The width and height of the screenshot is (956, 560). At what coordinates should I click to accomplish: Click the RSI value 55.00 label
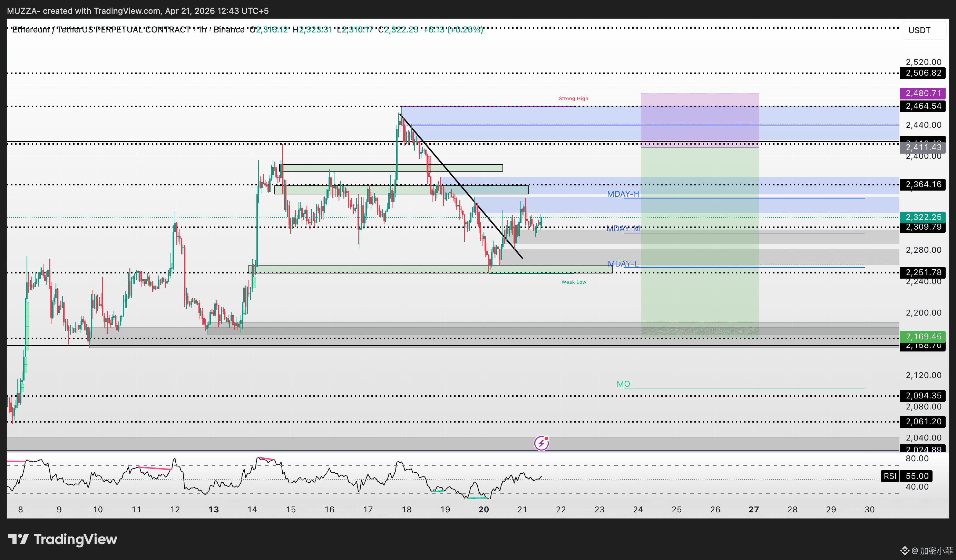click(917, 476)
